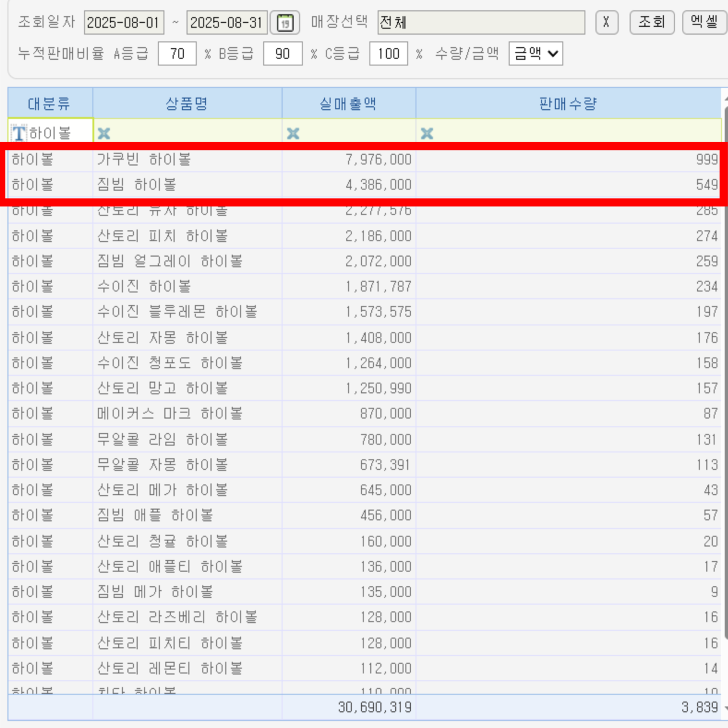This screenshot has width=728, height=728.
Task: Click the quantity value 999
Action: pos(707,159)
